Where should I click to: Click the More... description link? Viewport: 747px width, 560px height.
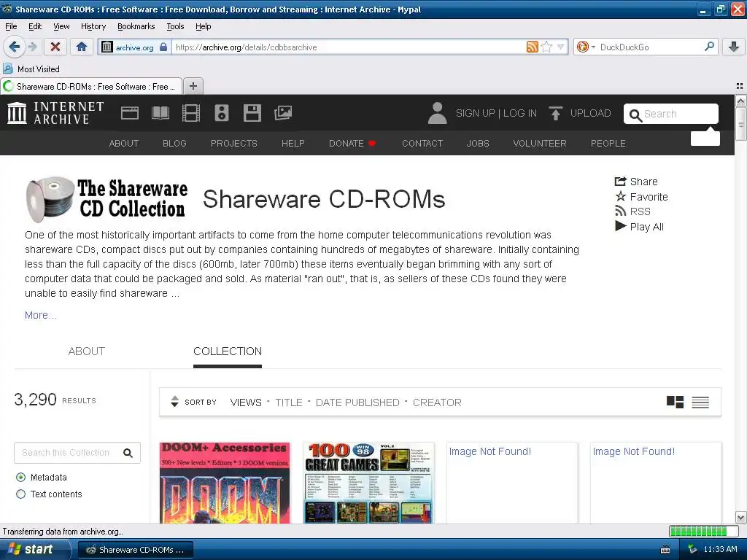(41, 315)
